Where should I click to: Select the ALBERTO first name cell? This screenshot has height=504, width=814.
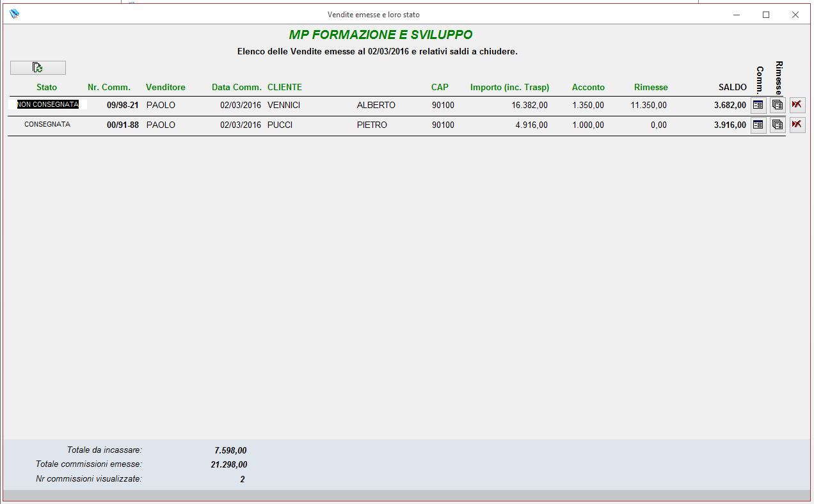tap(376, 105)
